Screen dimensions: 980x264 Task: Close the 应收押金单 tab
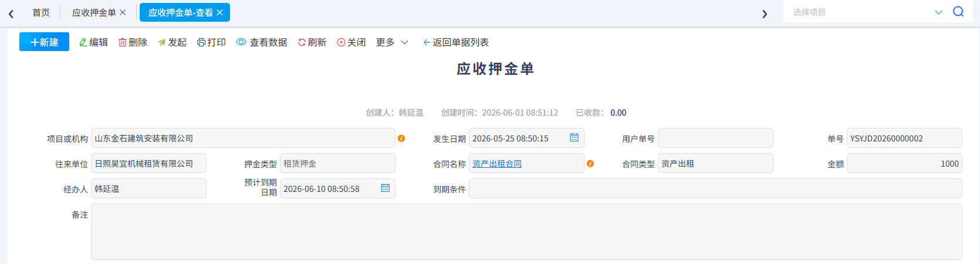coord(123,12)
